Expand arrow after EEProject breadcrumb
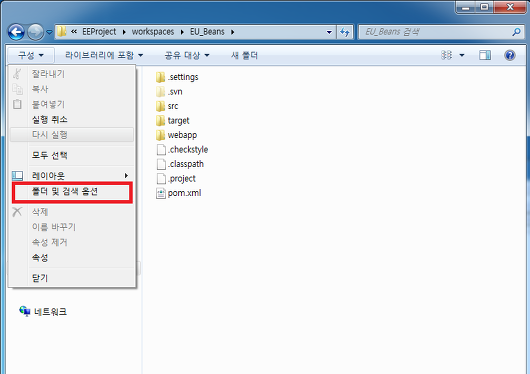 pos(124,32)
